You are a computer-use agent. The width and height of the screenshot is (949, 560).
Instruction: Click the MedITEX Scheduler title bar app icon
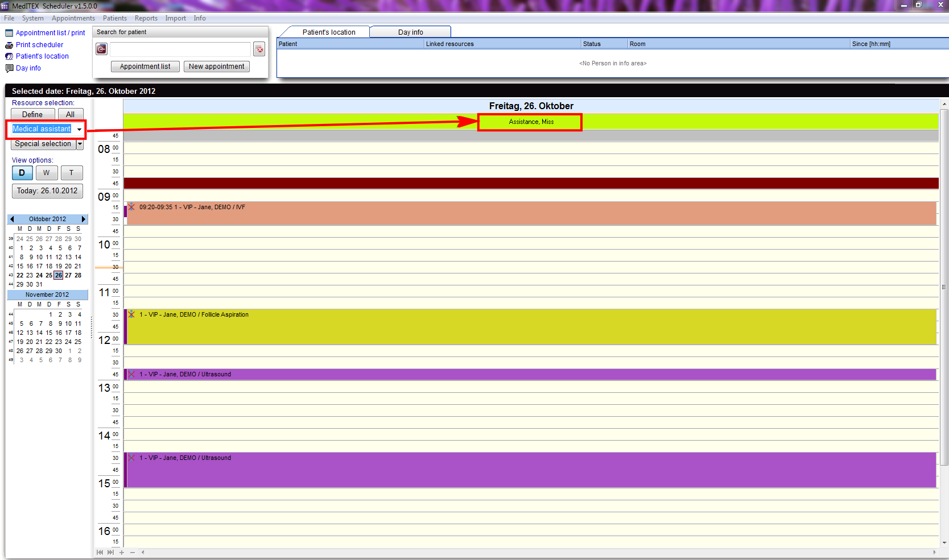coord(5,6)
